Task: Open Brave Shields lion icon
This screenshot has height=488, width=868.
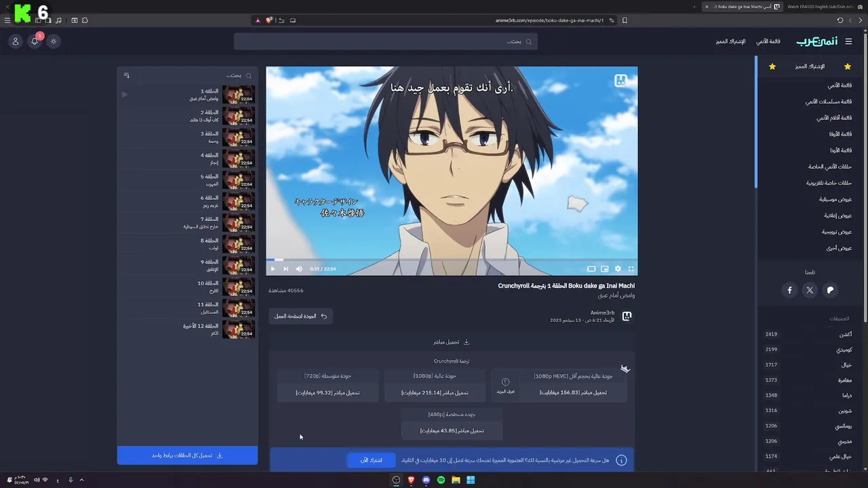Action: [x=269, y=20]
